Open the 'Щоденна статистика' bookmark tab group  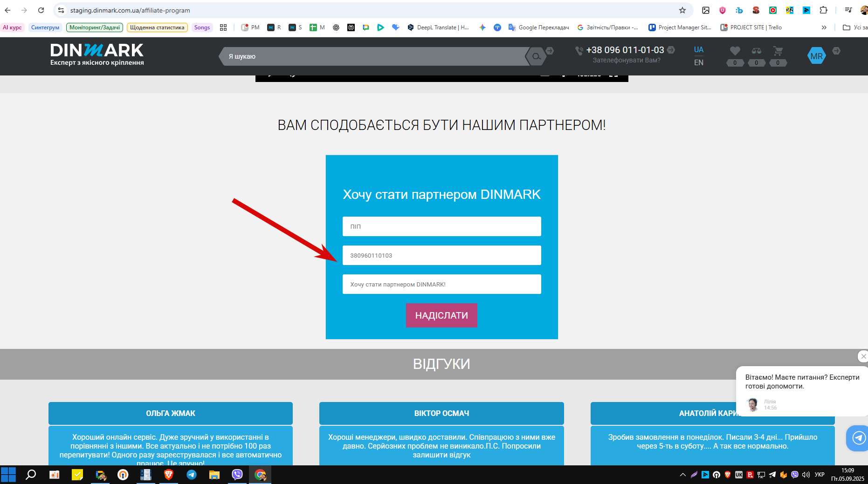click(x=157, y=27)
